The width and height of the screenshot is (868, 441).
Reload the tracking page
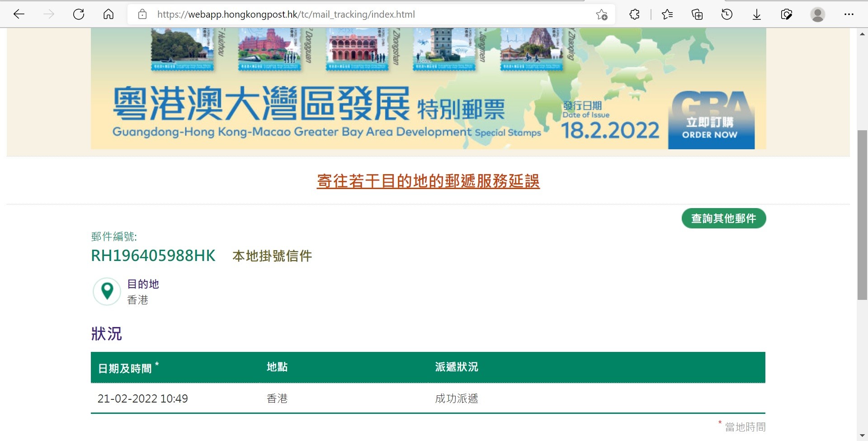pyautogui.click(x=79, y=14)
